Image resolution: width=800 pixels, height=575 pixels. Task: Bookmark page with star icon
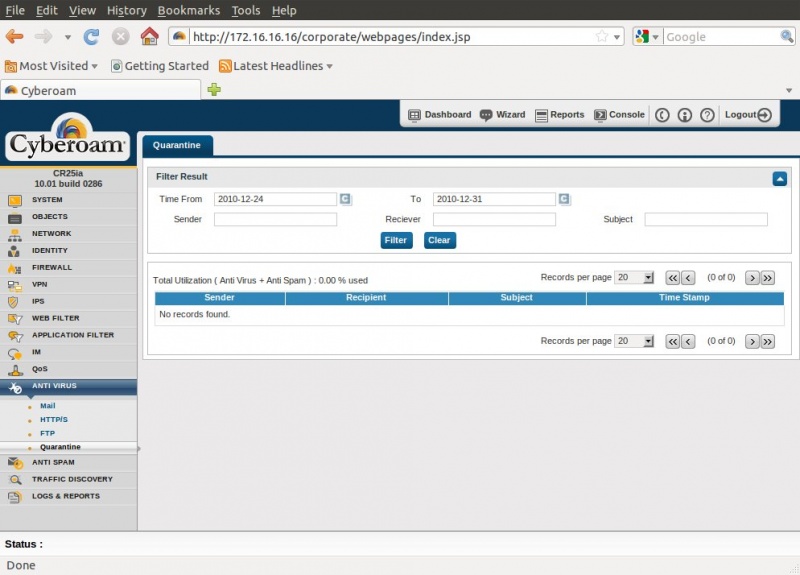(602, 36)
